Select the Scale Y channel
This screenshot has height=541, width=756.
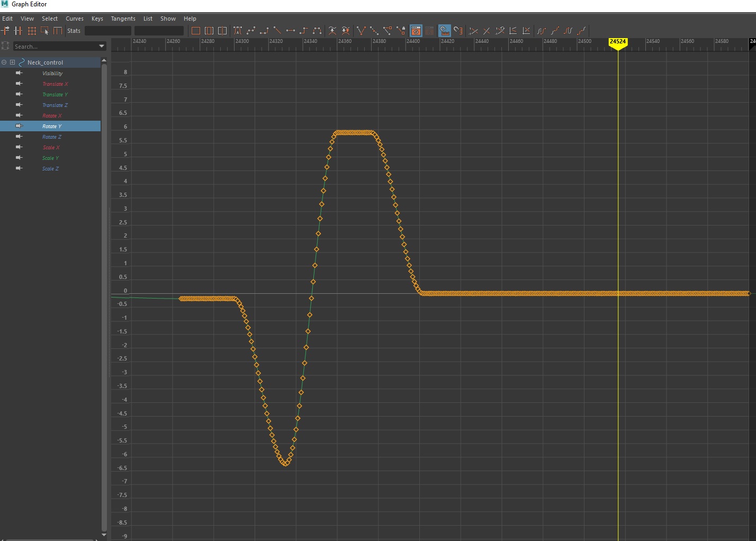[x=50, y=158]
